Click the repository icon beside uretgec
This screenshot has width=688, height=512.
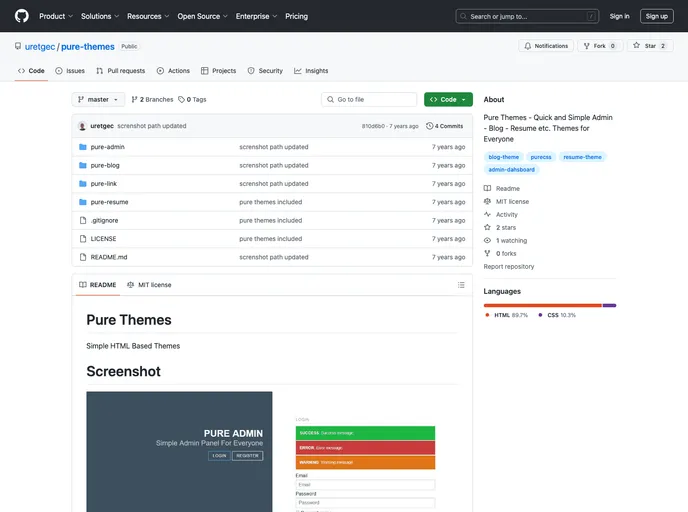point(18,46)
